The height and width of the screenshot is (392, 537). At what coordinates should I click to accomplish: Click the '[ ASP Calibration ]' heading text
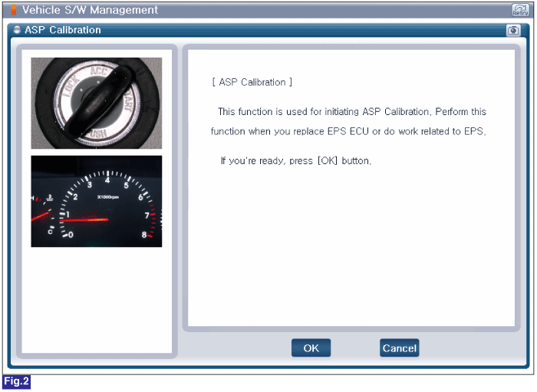click(252, 82)
